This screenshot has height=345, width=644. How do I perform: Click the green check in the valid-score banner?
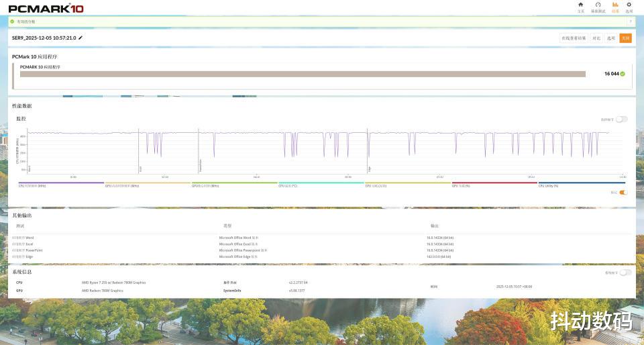12,21
